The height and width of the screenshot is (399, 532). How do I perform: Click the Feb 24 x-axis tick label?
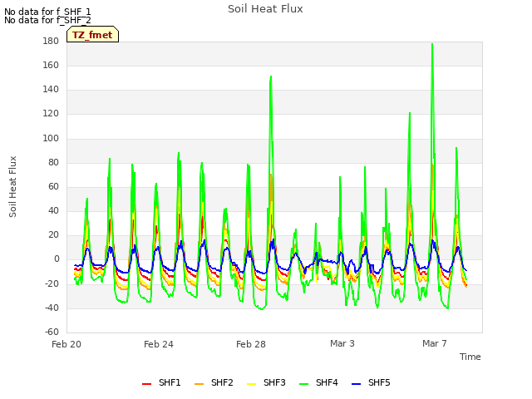[x=159, y=344]
